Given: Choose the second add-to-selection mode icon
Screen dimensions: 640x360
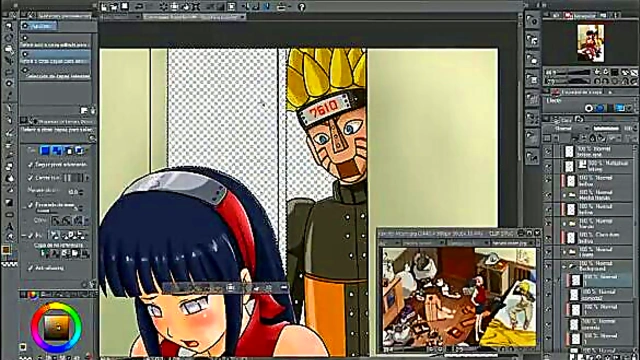Looking at the screenshot, I should pos(57,151).
